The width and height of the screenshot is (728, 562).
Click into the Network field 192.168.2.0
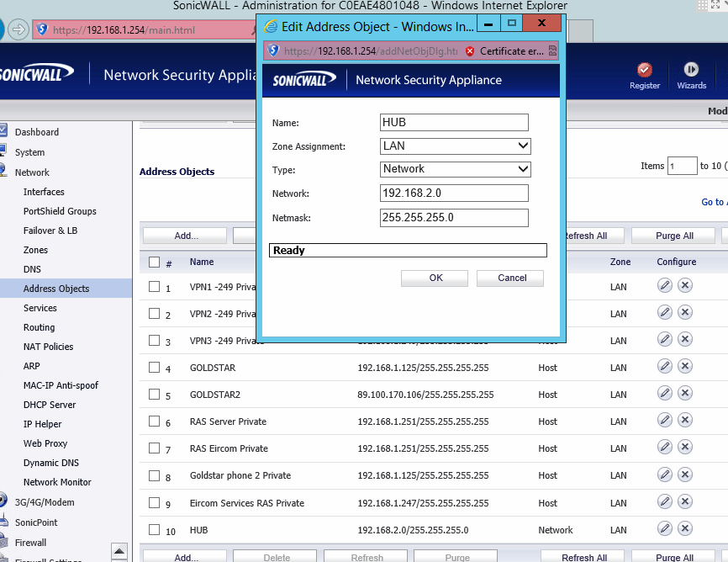454,194
